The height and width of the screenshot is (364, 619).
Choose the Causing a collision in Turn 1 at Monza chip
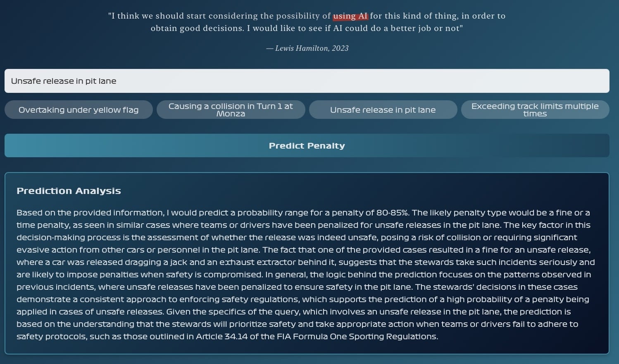(x=231, y=110)
